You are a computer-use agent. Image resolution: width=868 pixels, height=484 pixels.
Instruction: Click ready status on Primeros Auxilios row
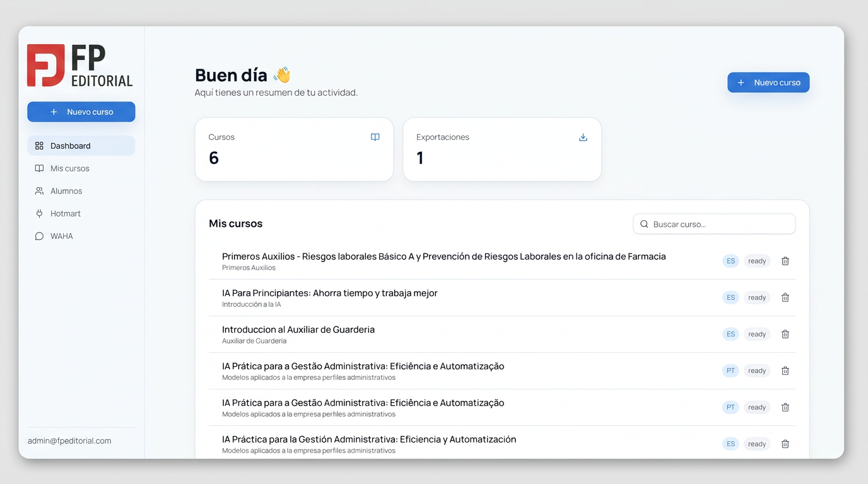point(757,261)
